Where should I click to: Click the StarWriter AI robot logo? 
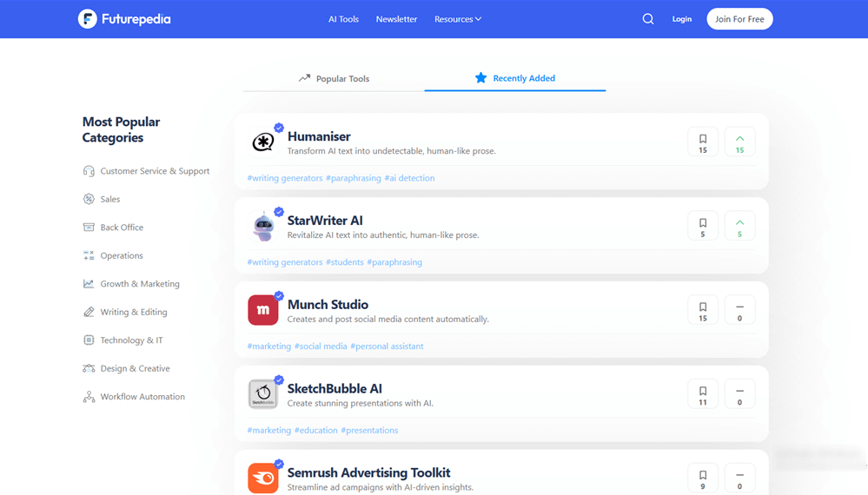click(x=263, y=226)
